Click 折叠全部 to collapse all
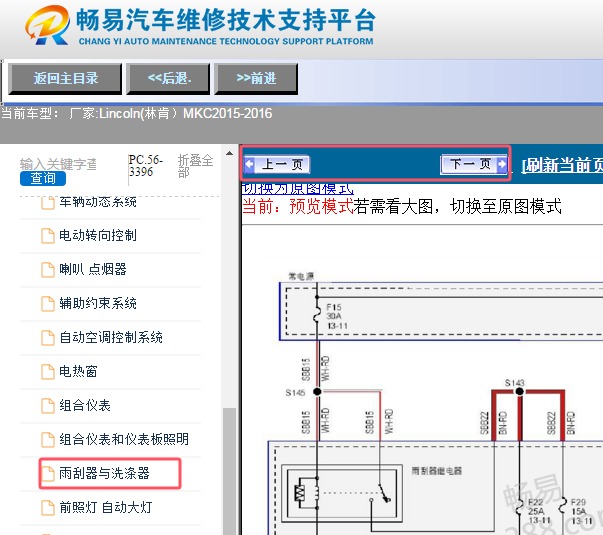Image resolution: width=603 pixels, height=535 pixels. (195, 166)
